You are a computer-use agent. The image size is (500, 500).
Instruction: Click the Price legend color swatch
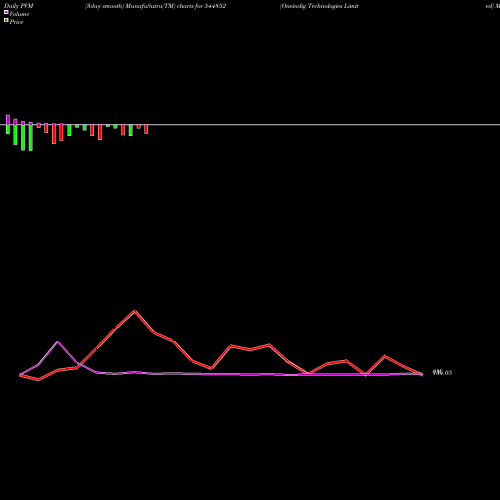6,20
